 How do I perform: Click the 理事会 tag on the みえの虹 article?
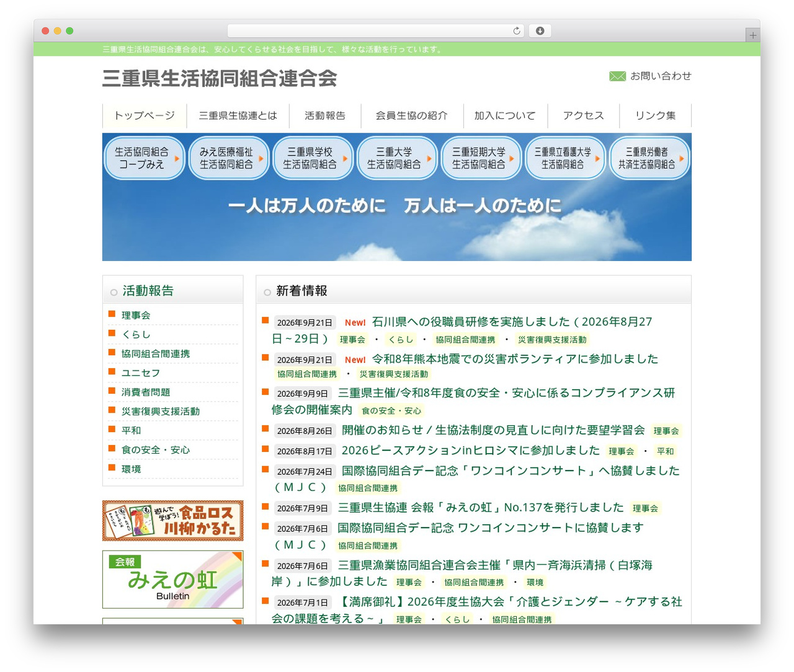click(645, 508)
